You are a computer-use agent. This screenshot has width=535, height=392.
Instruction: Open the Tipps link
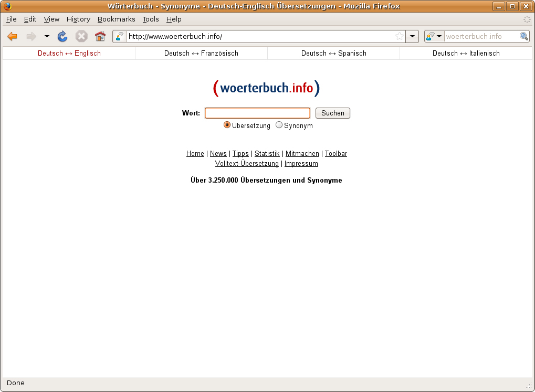coord(240,154)
